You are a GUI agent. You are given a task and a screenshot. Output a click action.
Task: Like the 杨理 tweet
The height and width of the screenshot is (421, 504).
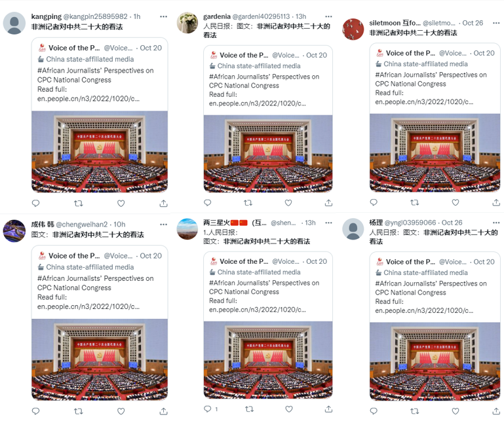(x=456, y=411)
